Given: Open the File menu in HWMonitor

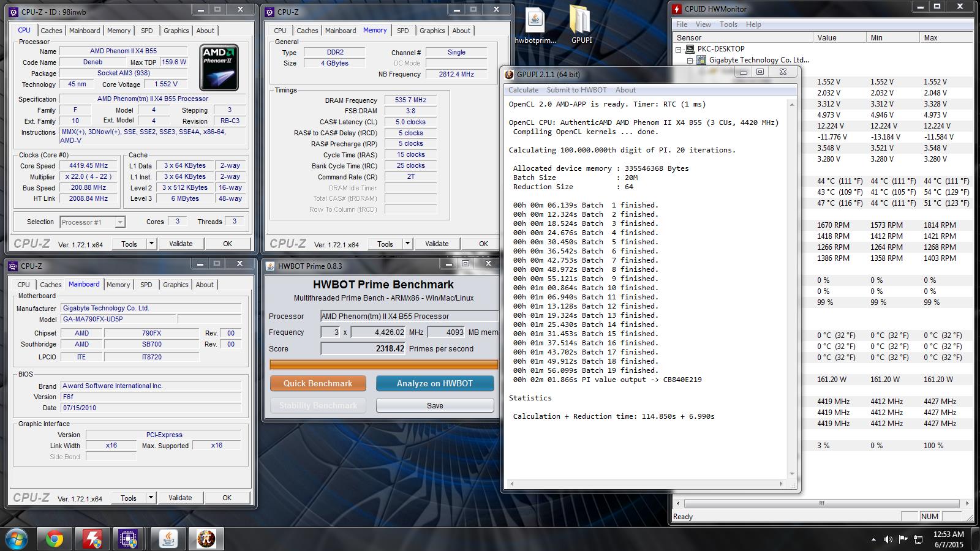Looking at the screenshot, I should pyautogui.click(x=682, y=24).
